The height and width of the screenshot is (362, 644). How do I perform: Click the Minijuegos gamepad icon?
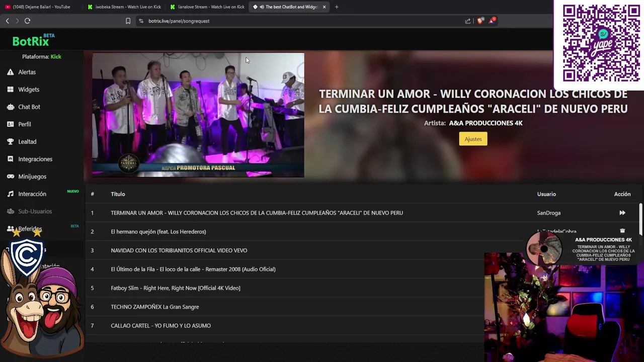coord(10,176)
